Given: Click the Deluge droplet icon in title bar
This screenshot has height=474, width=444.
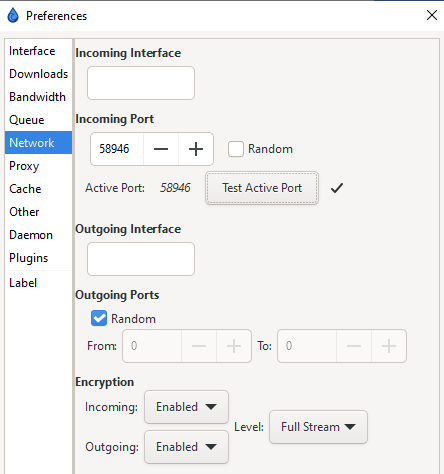Looking at the screenshot, I should (13, 15).
